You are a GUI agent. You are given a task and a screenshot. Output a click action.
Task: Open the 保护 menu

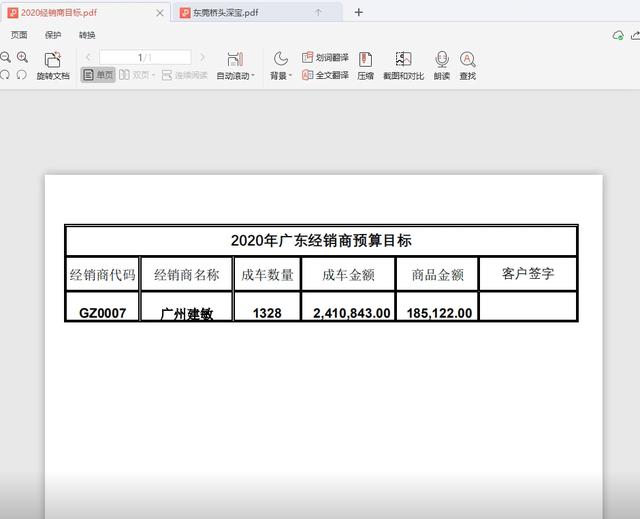53,35
